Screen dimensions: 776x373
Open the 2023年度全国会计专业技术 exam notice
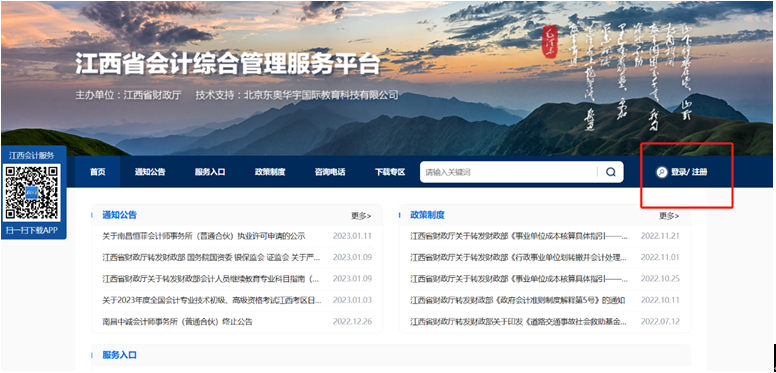click(211, 300)
